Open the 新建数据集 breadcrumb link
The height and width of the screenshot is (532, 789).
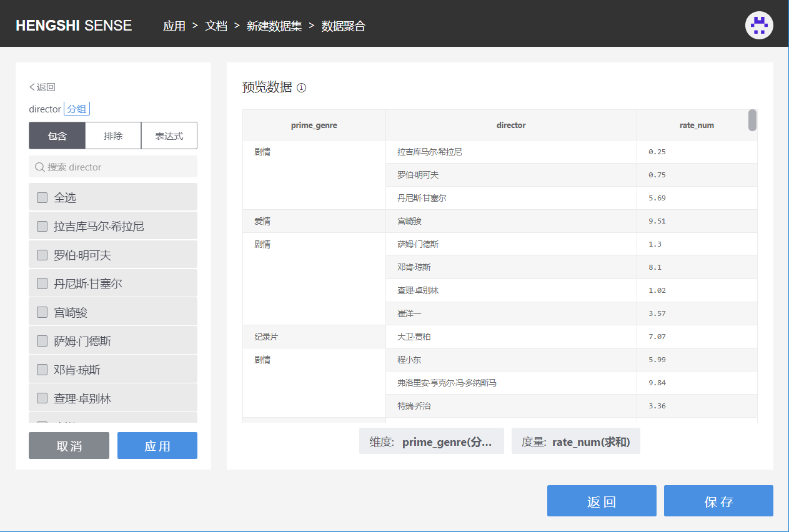pyautogui.click(x=274, y=26)
